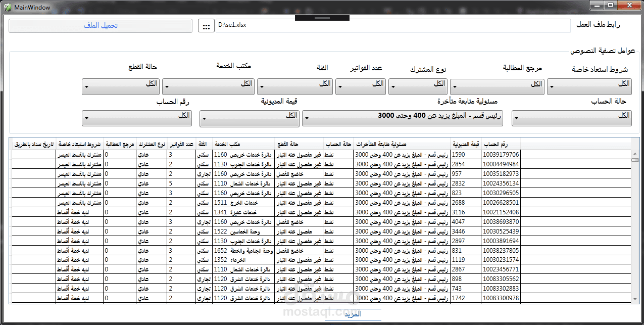Open the قيمة المديونية filter dropdown
This screenshot has height=325, width=644.
[250, 118]
